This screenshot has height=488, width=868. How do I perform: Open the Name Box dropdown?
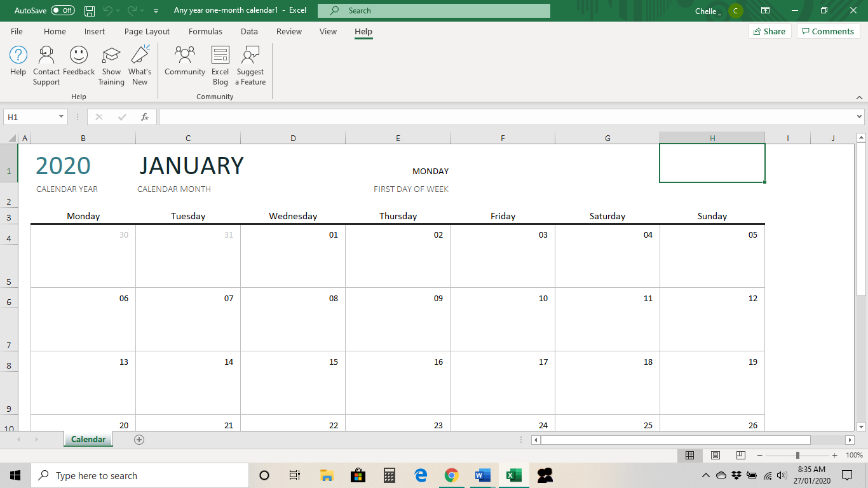61,117
